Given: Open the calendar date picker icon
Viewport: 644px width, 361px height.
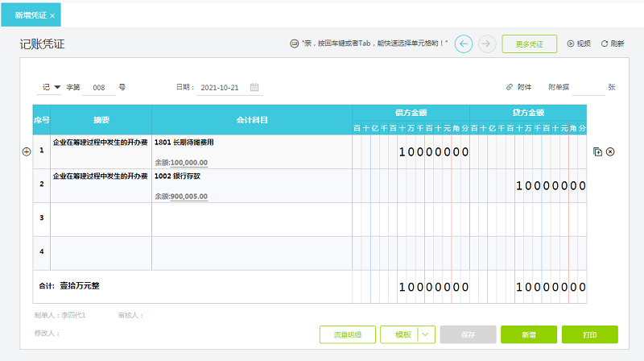Looking at the screenshot, I should pyautogui.click(x=254, y=87).
